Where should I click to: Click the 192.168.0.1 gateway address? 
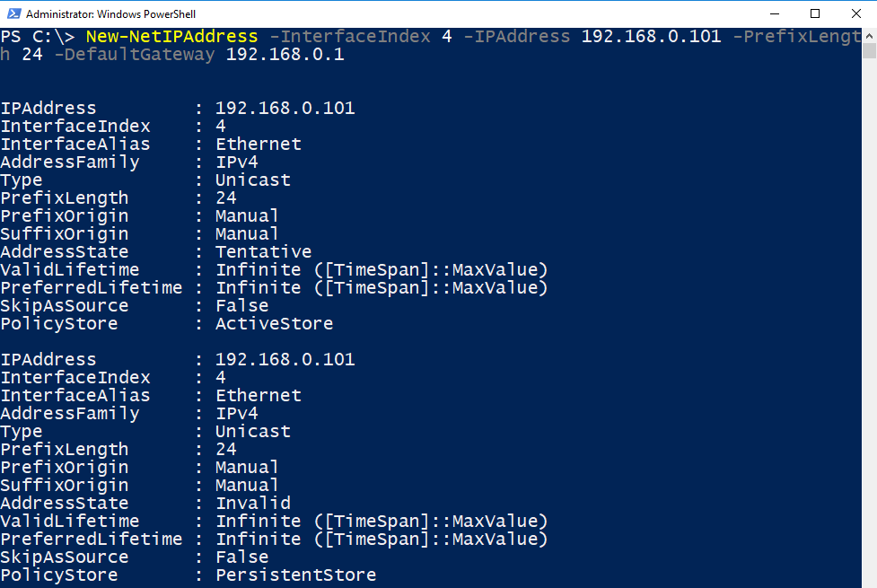click(x=285, y=55)
